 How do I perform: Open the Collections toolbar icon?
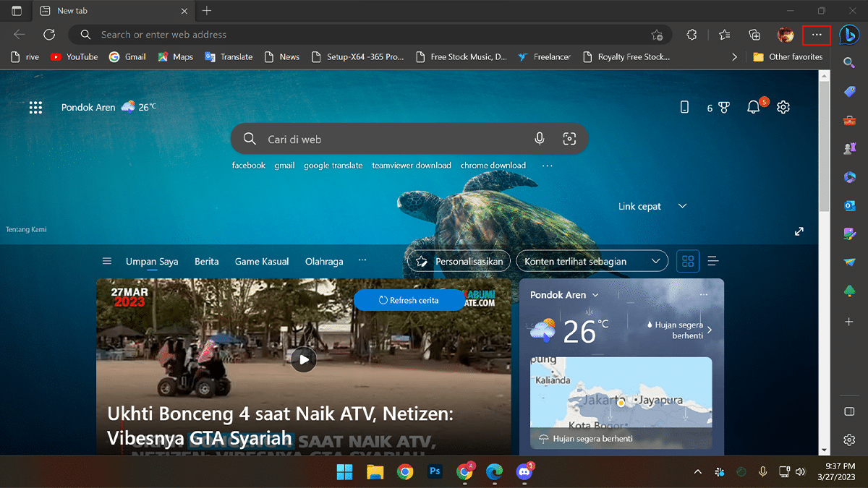(754, 35)
